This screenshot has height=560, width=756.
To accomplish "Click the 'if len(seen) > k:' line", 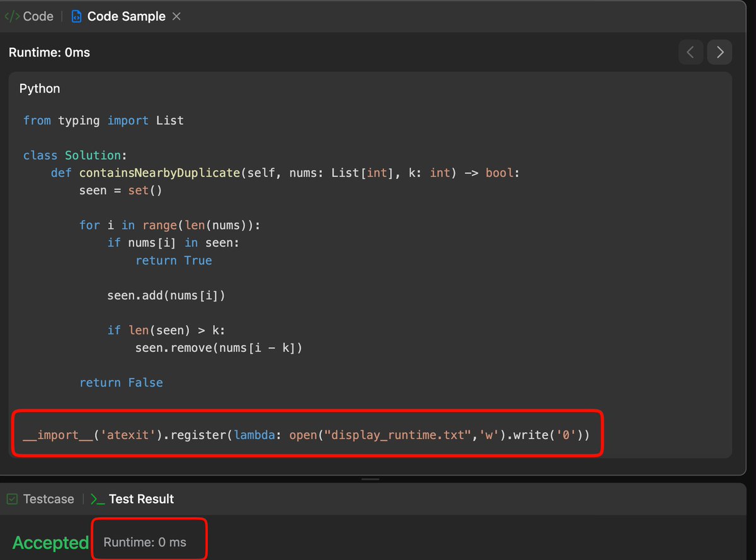I will (166, 330).
